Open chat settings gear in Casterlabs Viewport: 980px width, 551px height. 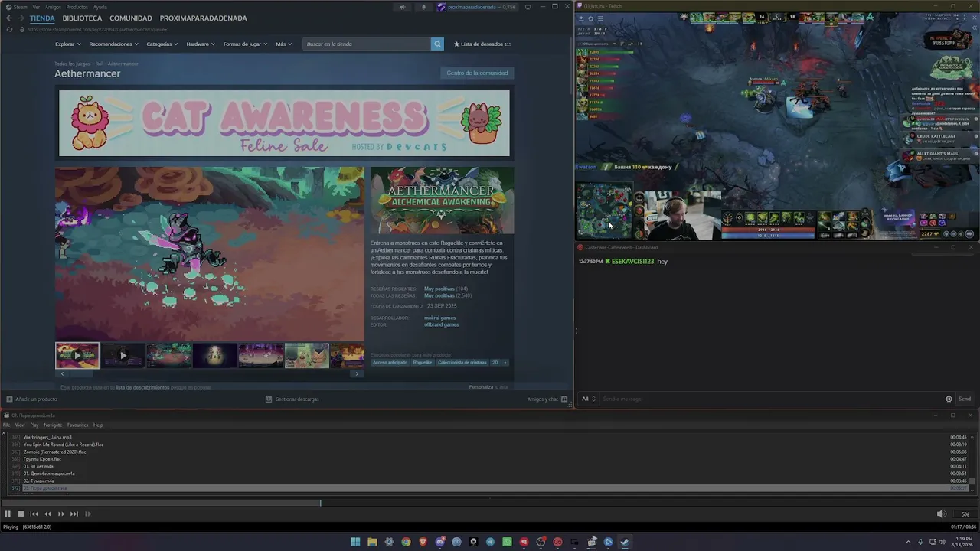click(x=949, y=399)
